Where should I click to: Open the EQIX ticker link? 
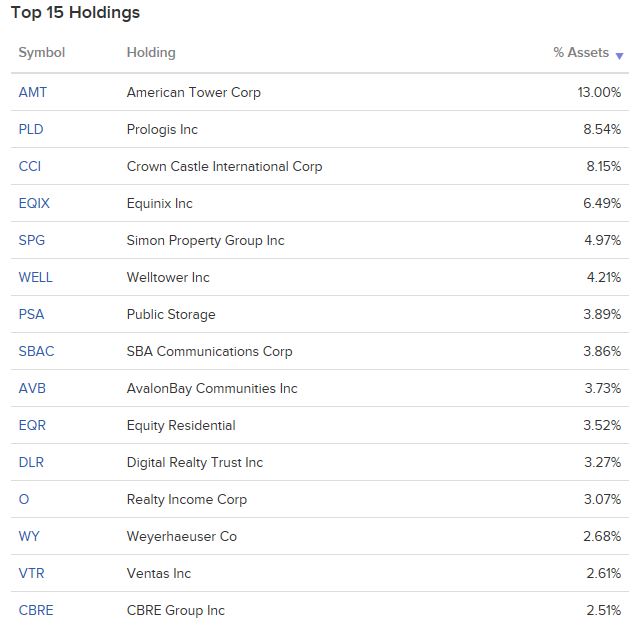pos(34,203)
